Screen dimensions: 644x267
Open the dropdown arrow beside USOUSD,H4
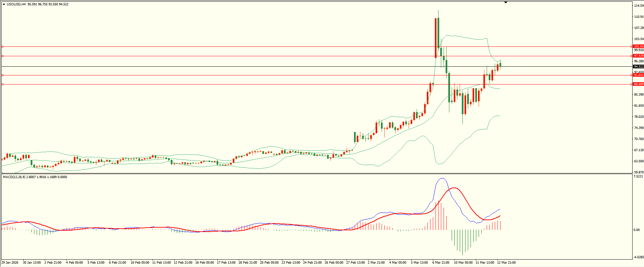click(4, 4)
